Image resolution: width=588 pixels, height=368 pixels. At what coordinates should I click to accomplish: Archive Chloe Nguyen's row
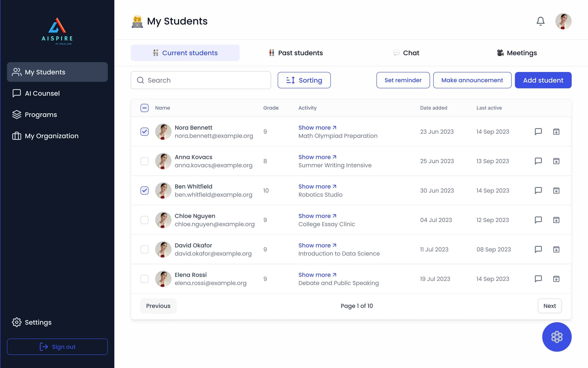(x=556, y=220)
